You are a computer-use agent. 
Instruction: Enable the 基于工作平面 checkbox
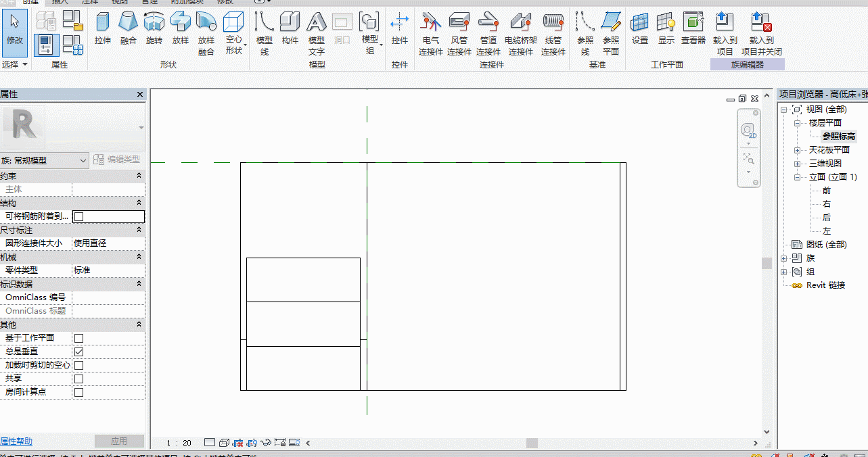(x=78, y=338)
